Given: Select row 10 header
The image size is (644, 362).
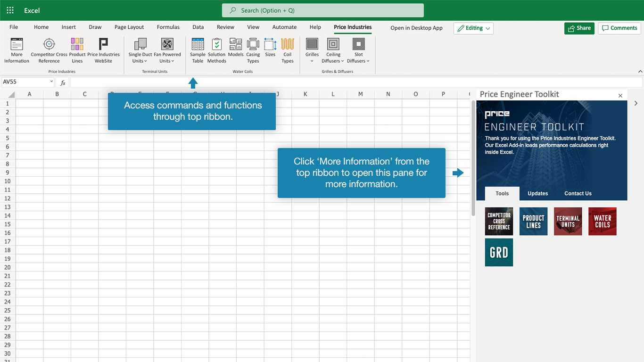Looking at the screenshot, I should pos(8,181).
